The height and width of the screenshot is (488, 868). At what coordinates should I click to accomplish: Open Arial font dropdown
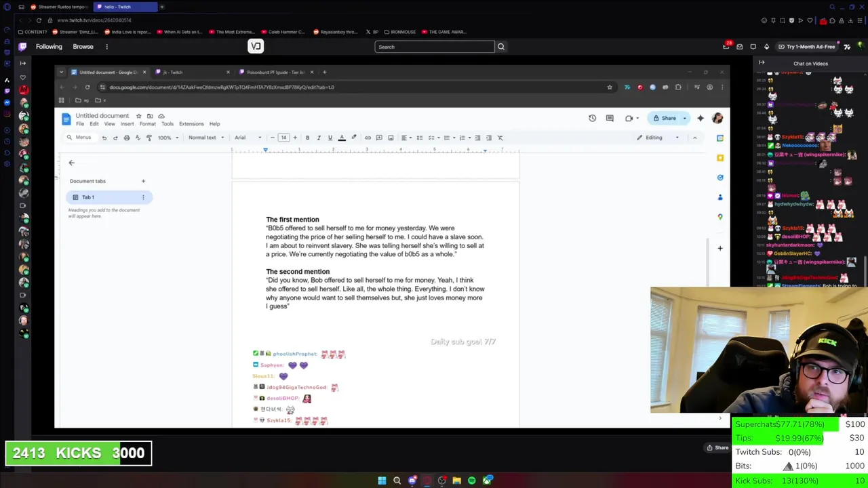tap(248, 138)
